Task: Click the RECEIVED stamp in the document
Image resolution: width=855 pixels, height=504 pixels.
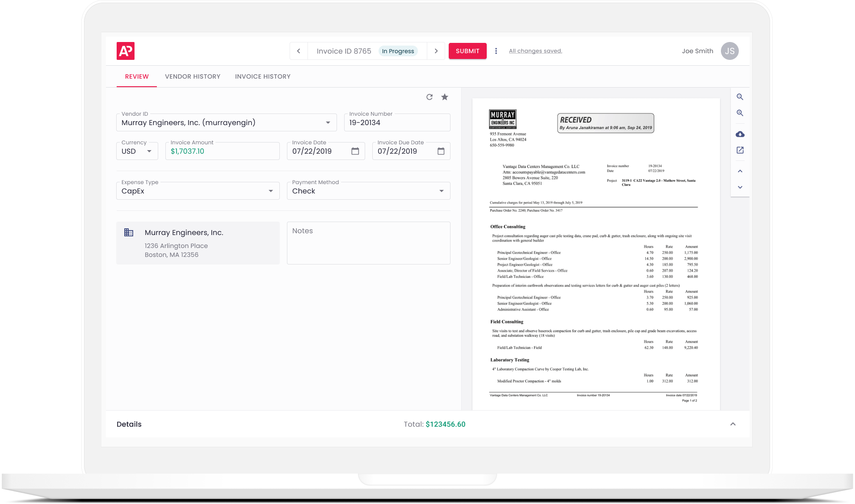Action: coord(606,123)
